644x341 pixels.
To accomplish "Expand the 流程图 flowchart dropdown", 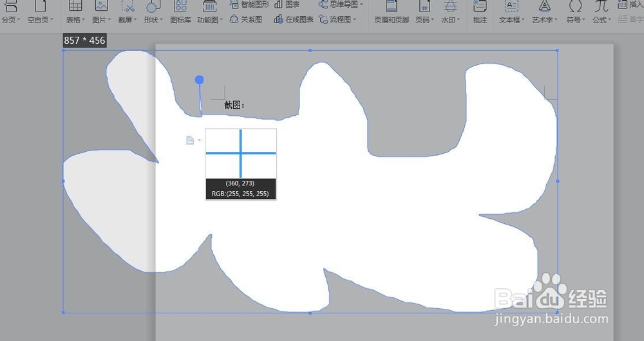I will coord(354,19).
